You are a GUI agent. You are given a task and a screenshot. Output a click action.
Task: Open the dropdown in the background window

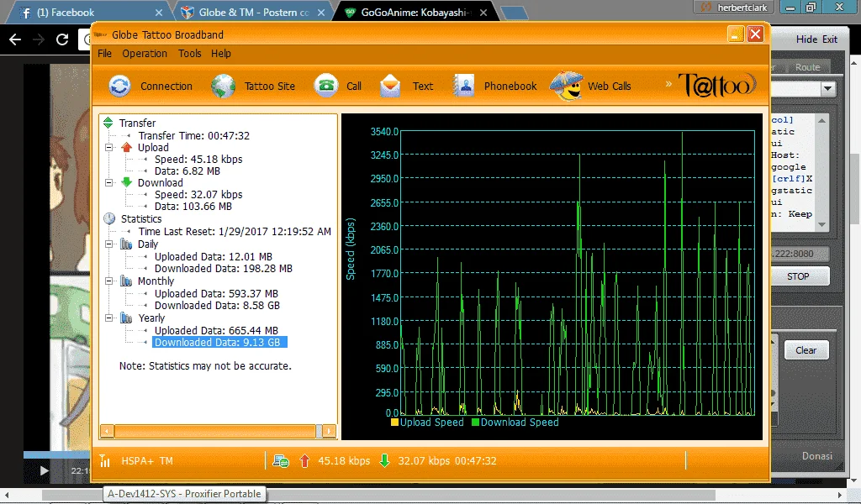[x=828, y=88]
